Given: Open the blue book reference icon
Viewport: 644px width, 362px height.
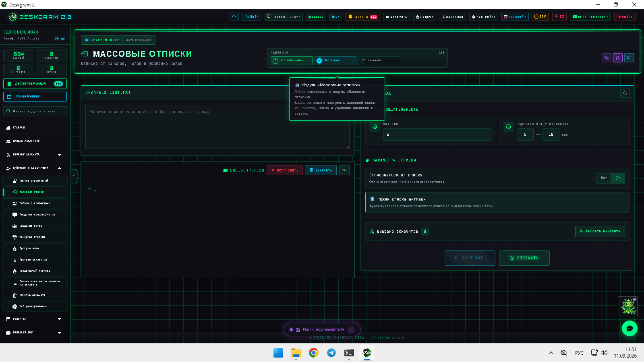Looking at the screenshot, I should click(629, 58).
